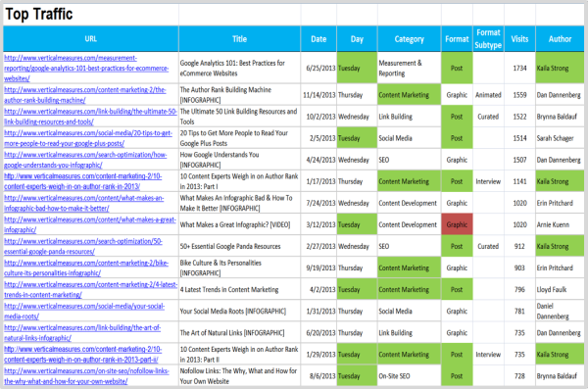Select the visits cell showing 1734
588x389 pixels.
pyautogui.click(x=519, y=68)
